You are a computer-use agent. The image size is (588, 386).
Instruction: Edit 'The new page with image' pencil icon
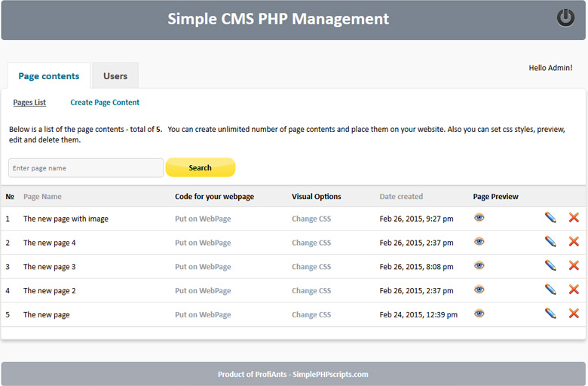550,217
